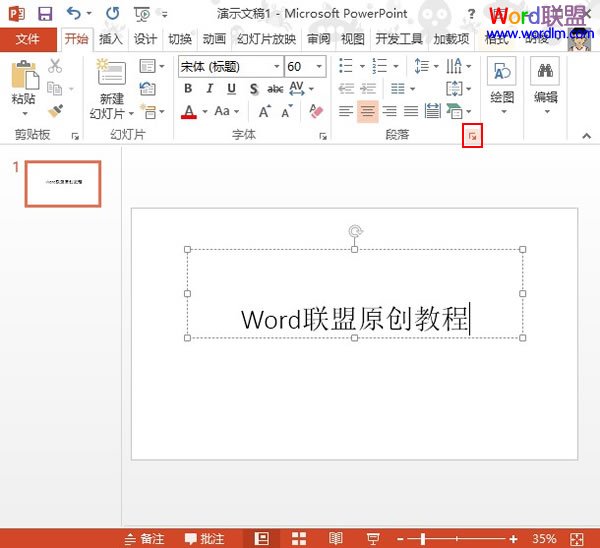Screen dimensions: 600x548
Task: Apply bulleted list
Action: (x=346, y=66)
